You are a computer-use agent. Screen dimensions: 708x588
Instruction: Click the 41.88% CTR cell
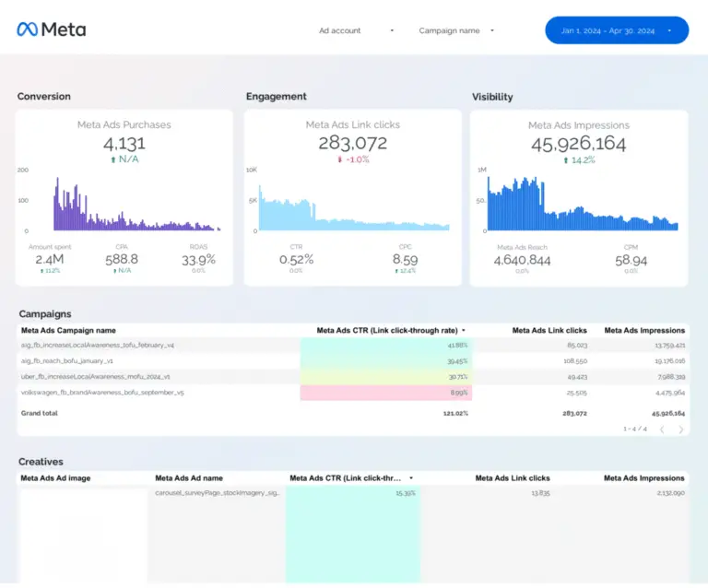click(386, 346)
